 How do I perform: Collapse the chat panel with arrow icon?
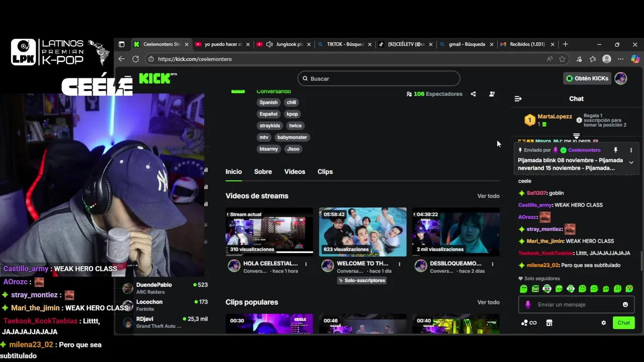[x=518, y=99]
